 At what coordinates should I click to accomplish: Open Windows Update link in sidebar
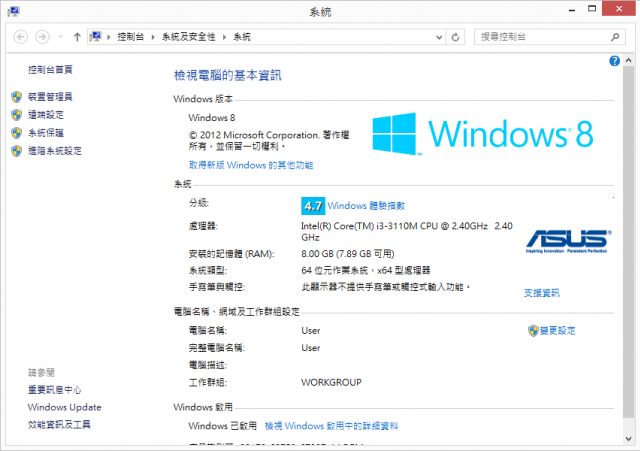64,407
